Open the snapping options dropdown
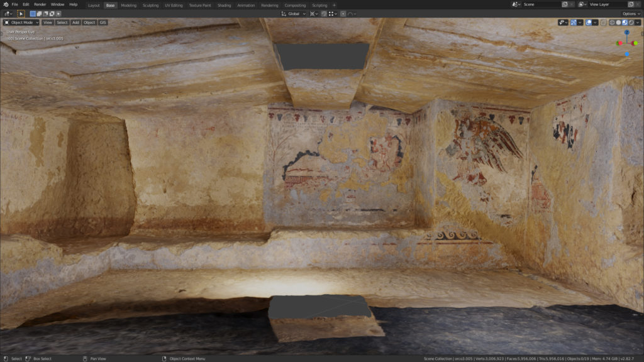 pyautogui.click(x=333, y=14)
